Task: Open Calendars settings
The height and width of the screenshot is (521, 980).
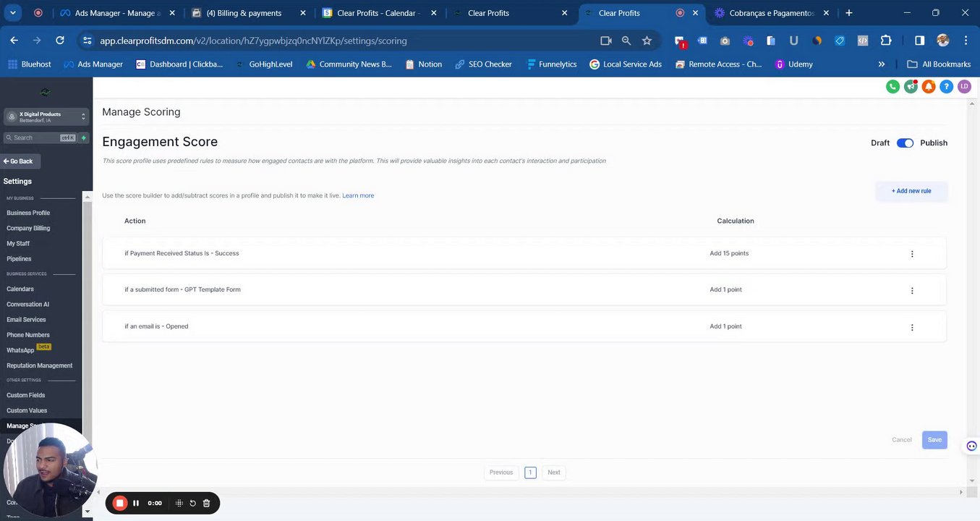Action: pos(20,289)
